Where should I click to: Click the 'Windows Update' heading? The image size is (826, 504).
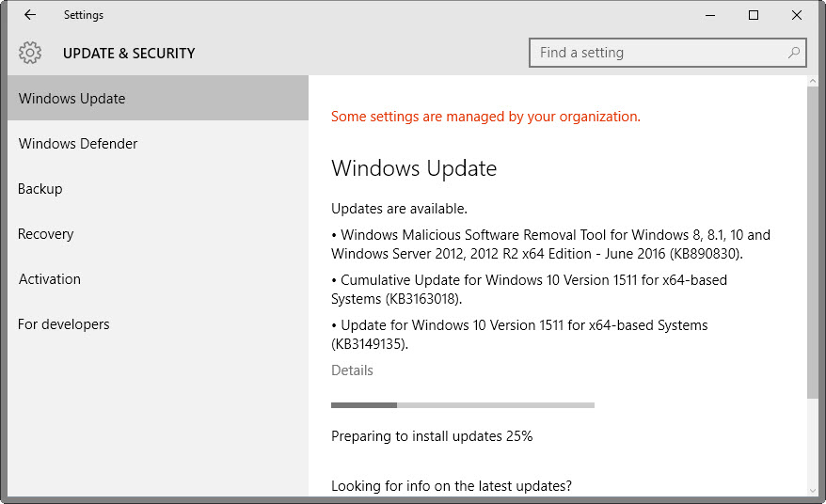(x=414, y=168)
